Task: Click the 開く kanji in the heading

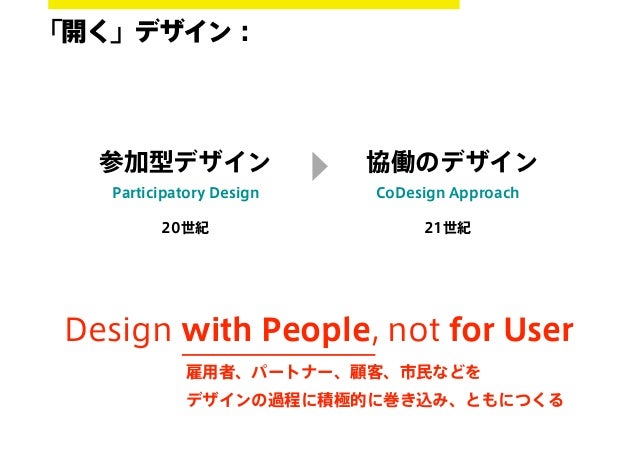Action: click(x=85, y=32)
